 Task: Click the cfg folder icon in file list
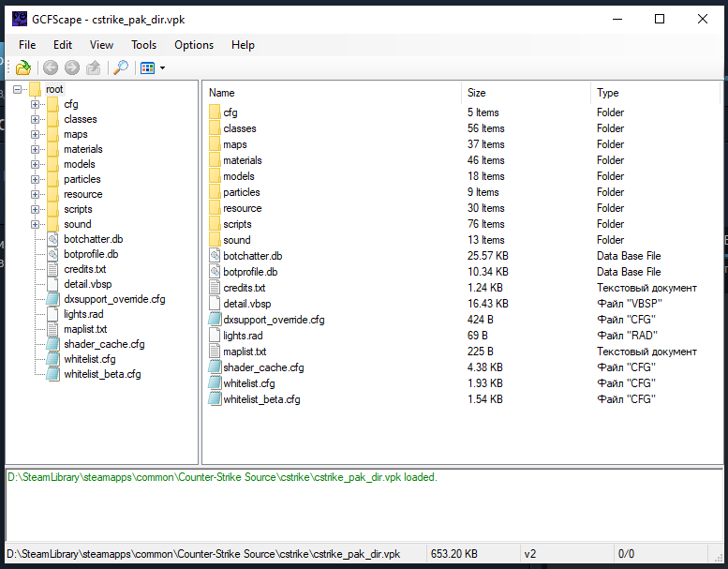click(x=215, y=112)
